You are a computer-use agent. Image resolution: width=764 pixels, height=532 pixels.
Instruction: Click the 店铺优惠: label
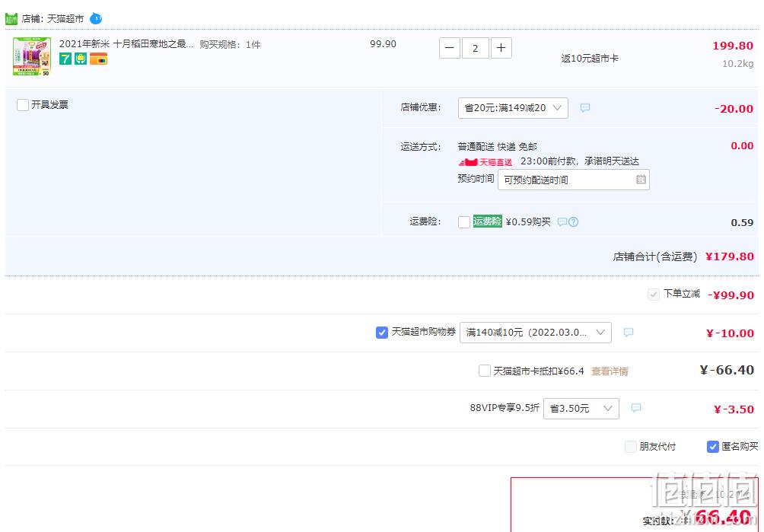tap(421, 107)
